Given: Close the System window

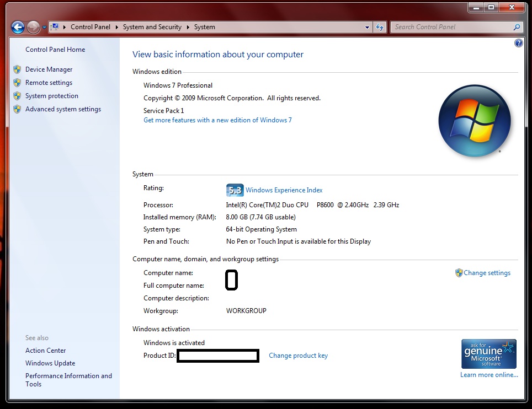Looking at the screenshot, I should coord(512,7).
